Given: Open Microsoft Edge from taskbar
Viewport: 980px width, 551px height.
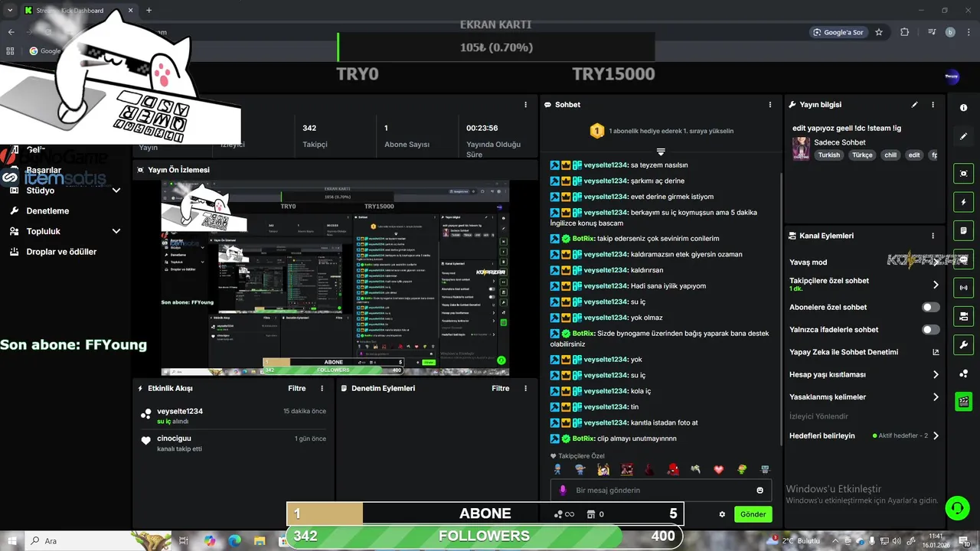Looking at the screenshot, I should [x=235, y=540].
